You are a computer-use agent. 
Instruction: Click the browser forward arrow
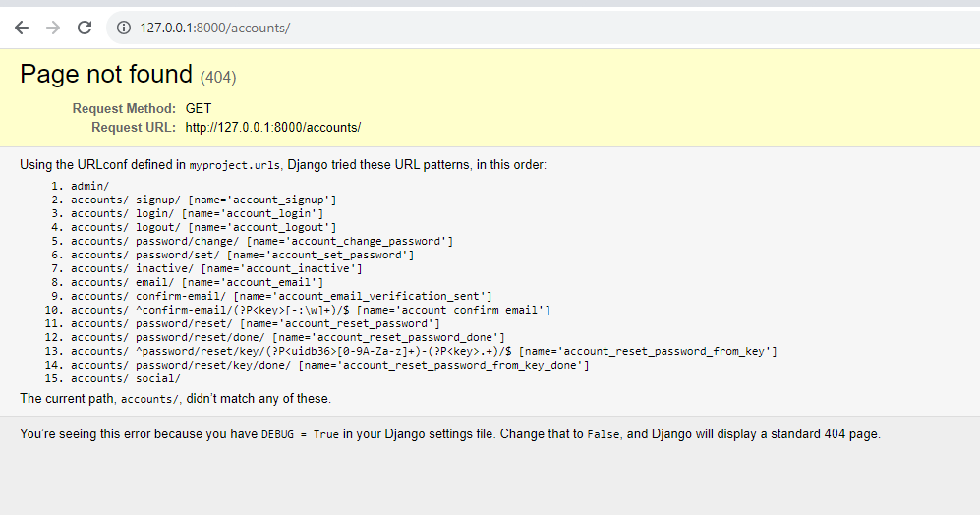53,28
